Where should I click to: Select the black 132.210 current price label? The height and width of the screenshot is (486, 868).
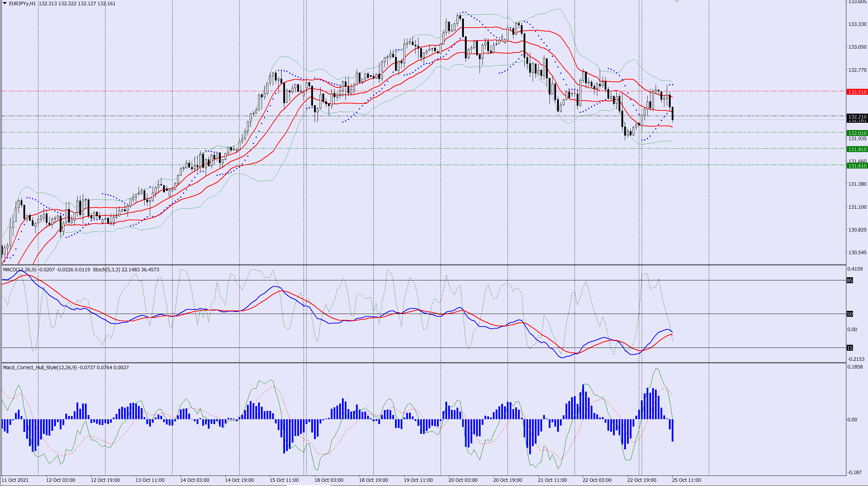[857, 116]
